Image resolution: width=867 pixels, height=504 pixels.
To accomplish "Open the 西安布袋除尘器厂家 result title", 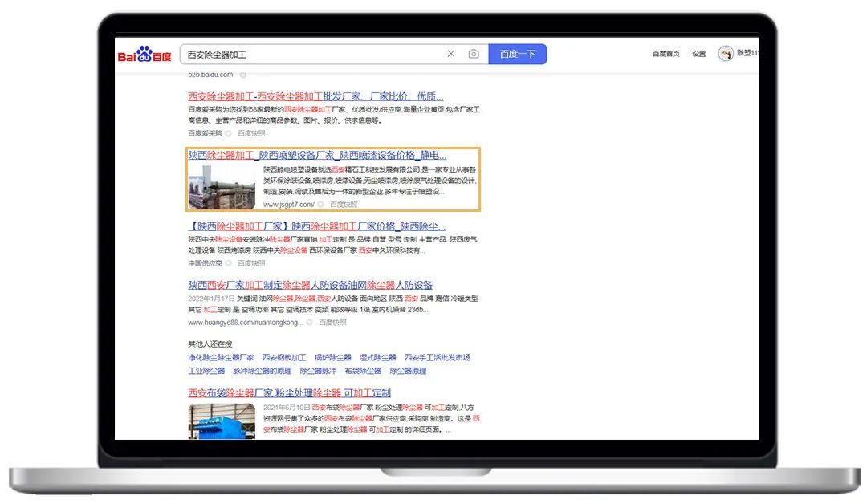I will 289,393.
